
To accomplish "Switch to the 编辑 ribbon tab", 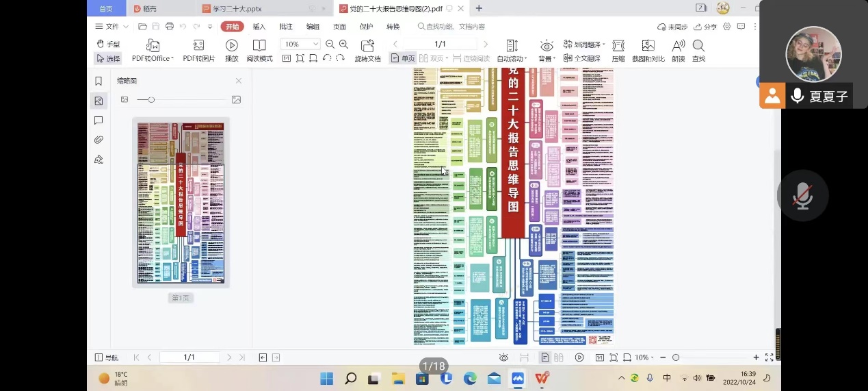I will coord(313,27).
